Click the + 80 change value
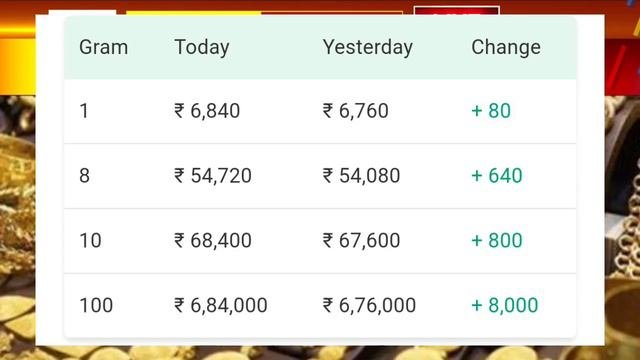The width and height of the screenshot is (640, 360). [491, 111]
